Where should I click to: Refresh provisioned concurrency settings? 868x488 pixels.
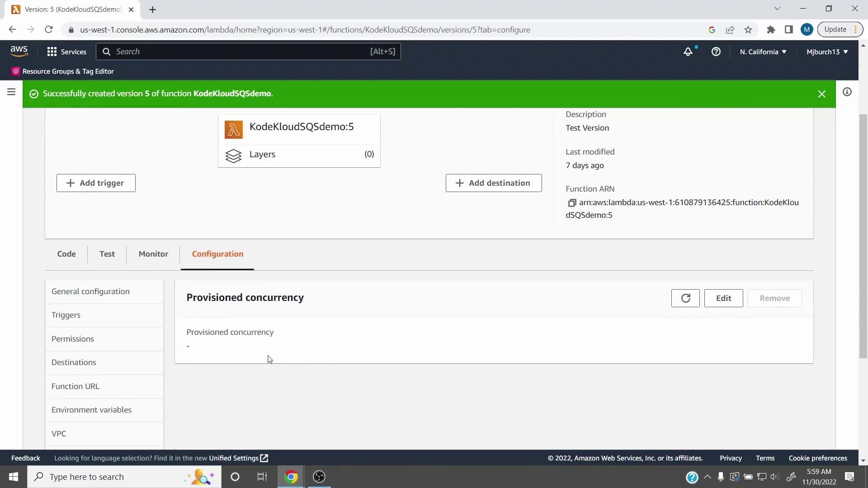(685, 298)
